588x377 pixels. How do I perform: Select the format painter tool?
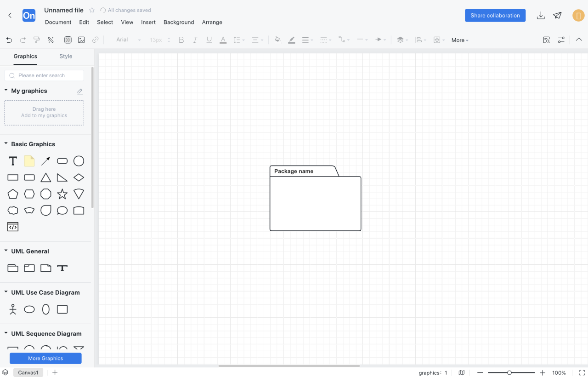37,40
